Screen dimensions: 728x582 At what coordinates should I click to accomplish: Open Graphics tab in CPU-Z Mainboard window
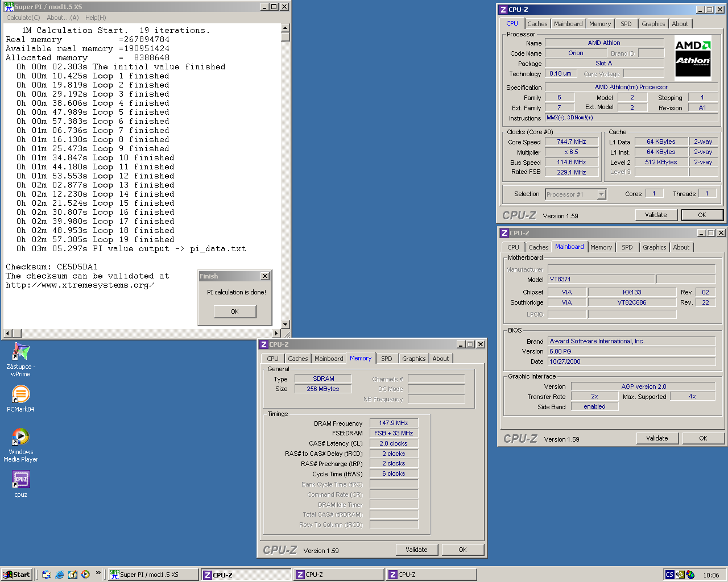click(654, 247)
